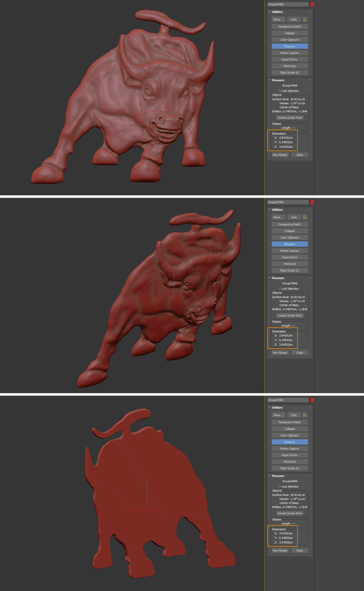Click the Sets button in middle panel
This screenshot has height=591, width=364.
point(294,217)
